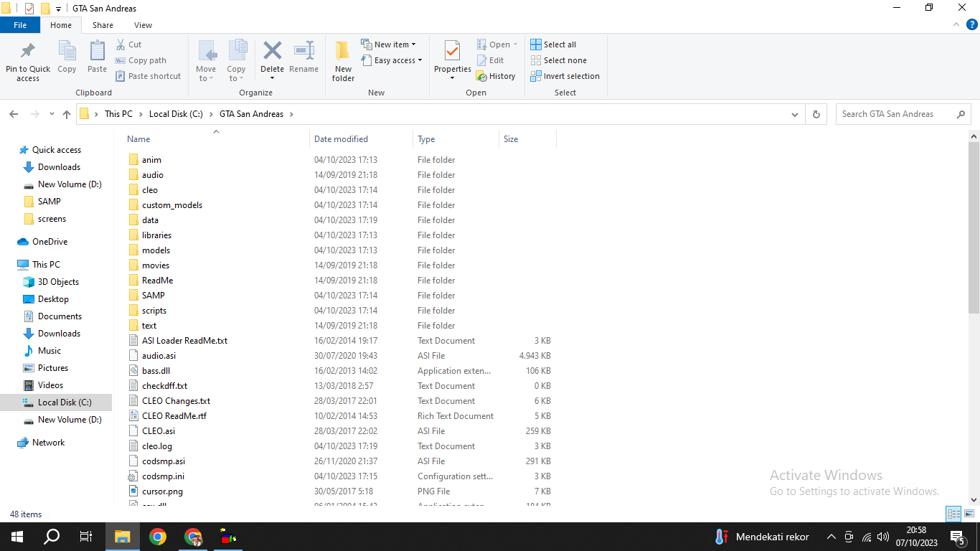The width and height of the screenshot is (980, 551).
Task: Click Local Disk (C:) in address path
Action: (176, 114)
